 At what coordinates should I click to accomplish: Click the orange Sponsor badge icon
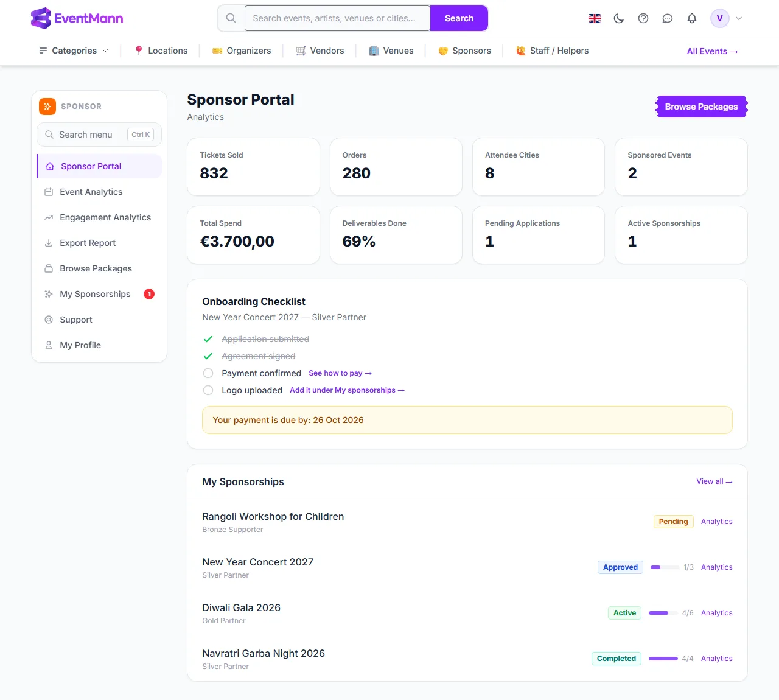[47, 107]
